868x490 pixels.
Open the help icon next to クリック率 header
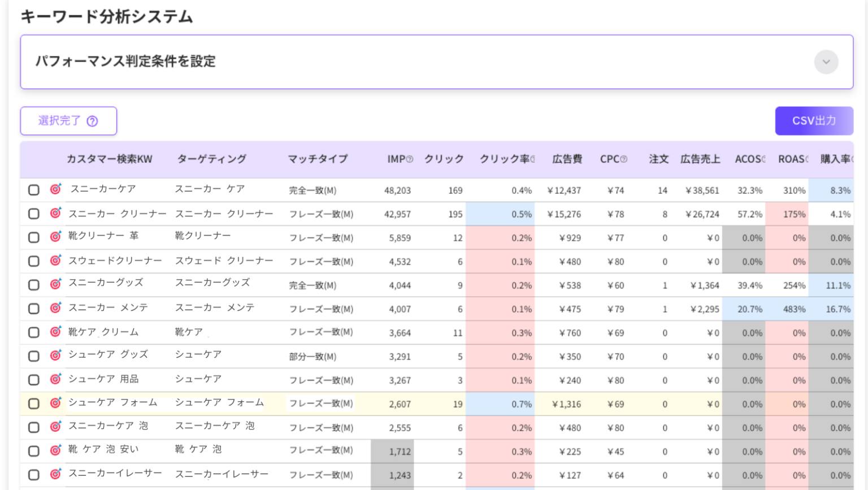(x=533, y=159)
